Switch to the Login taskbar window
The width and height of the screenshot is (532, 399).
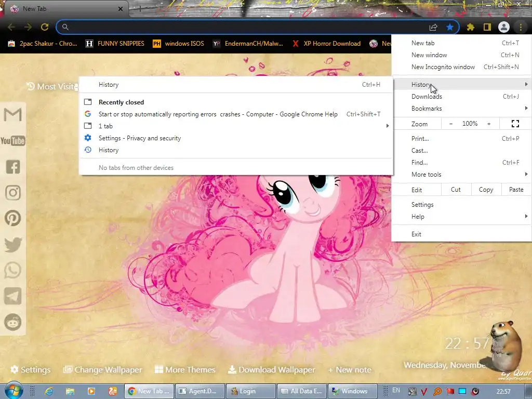click(x=251, y=391)
